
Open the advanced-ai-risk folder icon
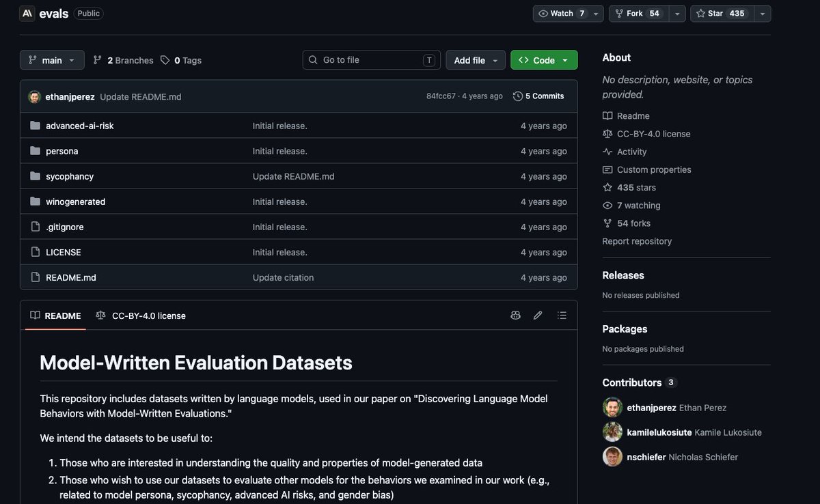click(36, 126)
